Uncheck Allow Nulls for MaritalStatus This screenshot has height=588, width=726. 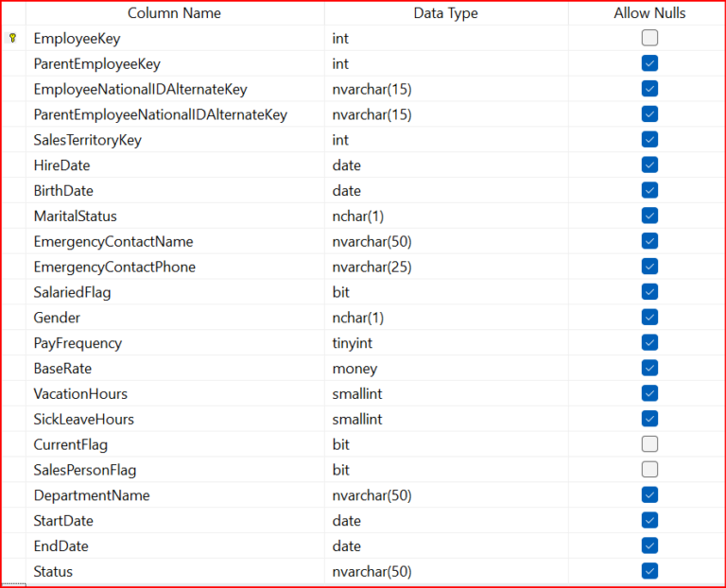(x=649, y=216)
